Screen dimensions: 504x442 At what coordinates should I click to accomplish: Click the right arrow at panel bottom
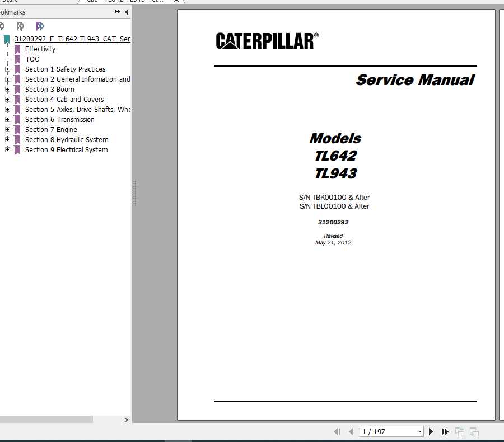[127, 420]
